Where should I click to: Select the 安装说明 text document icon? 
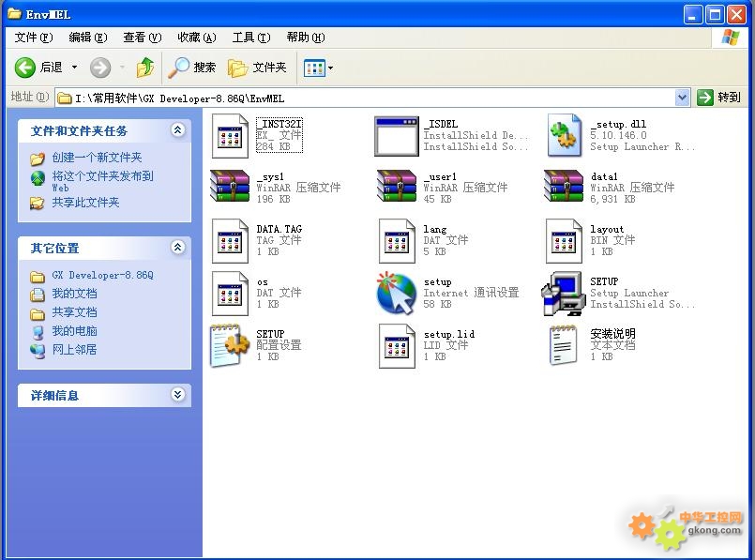click(x=564, y=345)
